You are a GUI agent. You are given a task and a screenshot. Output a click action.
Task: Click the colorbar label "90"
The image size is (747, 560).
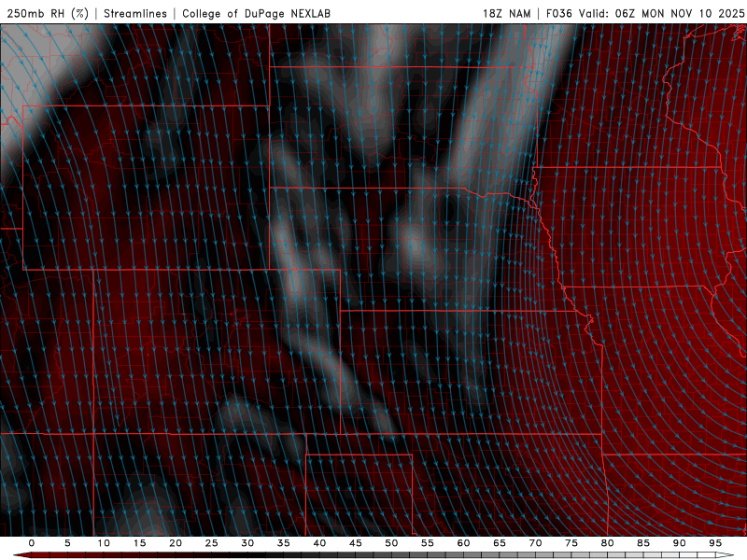pos(679,543)
